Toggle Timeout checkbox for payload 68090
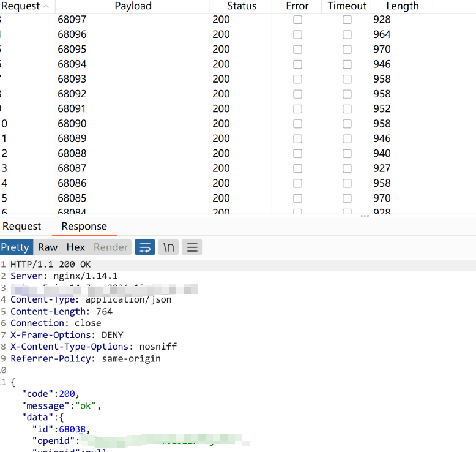Screen dimensions: 476x452 pyautogui.click(x=347, y=124)
